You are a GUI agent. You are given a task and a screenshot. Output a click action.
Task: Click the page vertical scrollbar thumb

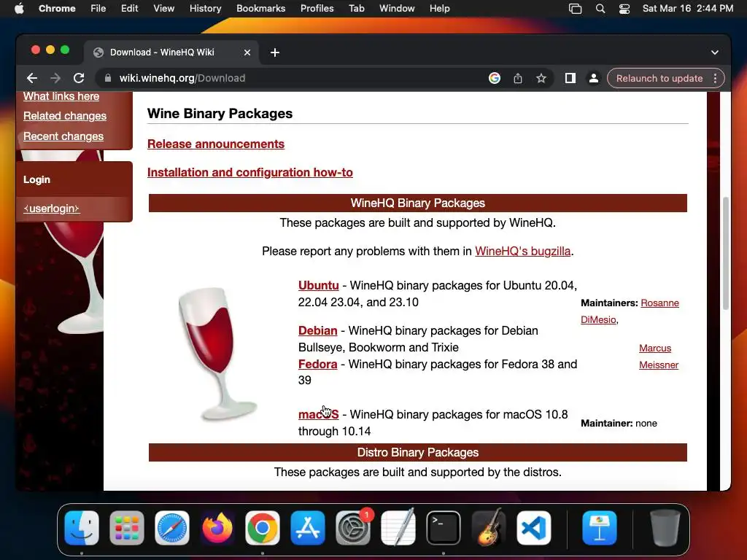[x=726, y=253]
